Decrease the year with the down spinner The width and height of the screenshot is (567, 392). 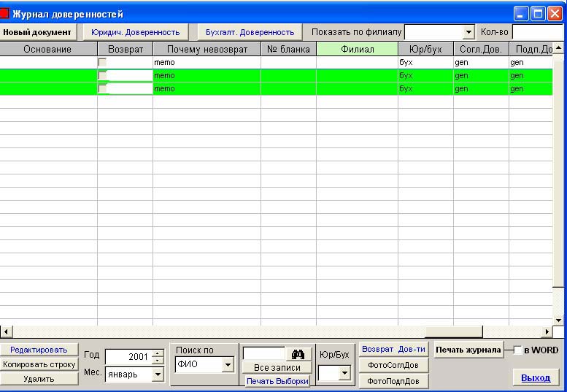158,361
